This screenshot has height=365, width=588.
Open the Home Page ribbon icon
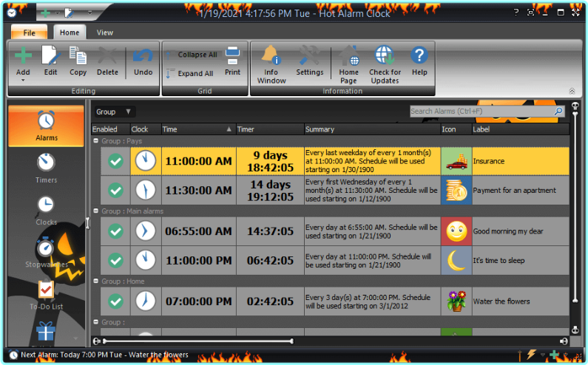pyautogui.click(x=349, y=55)
